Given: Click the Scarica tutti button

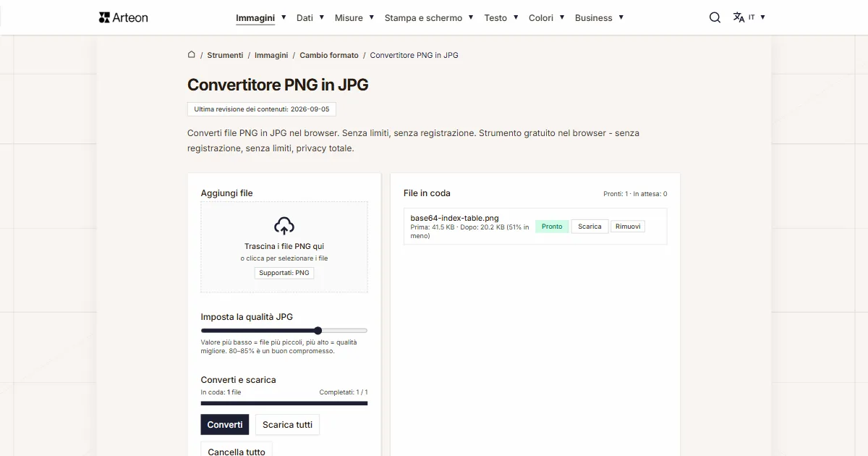Looking at the screenshot, I should (x=287, y=425).
